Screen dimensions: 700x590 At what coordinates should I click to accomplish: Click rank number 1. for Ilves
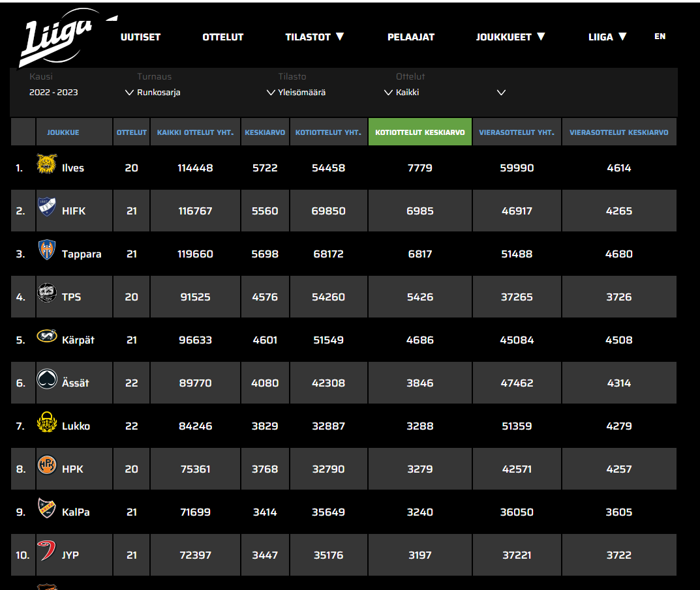coord(19,168)
